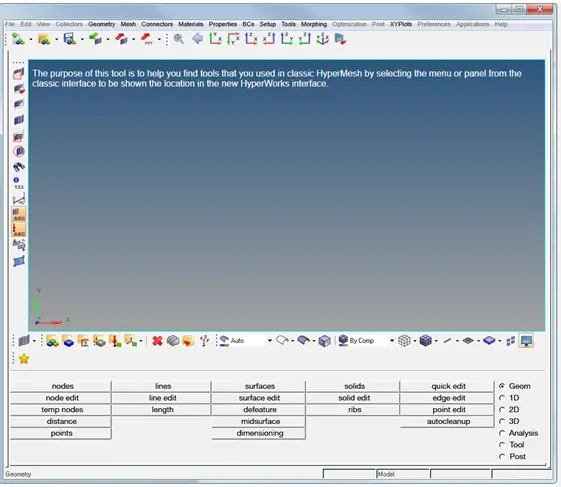This screenshot has width=561, height=487.
Task: Select the 1D radio button
Action: 502,398
